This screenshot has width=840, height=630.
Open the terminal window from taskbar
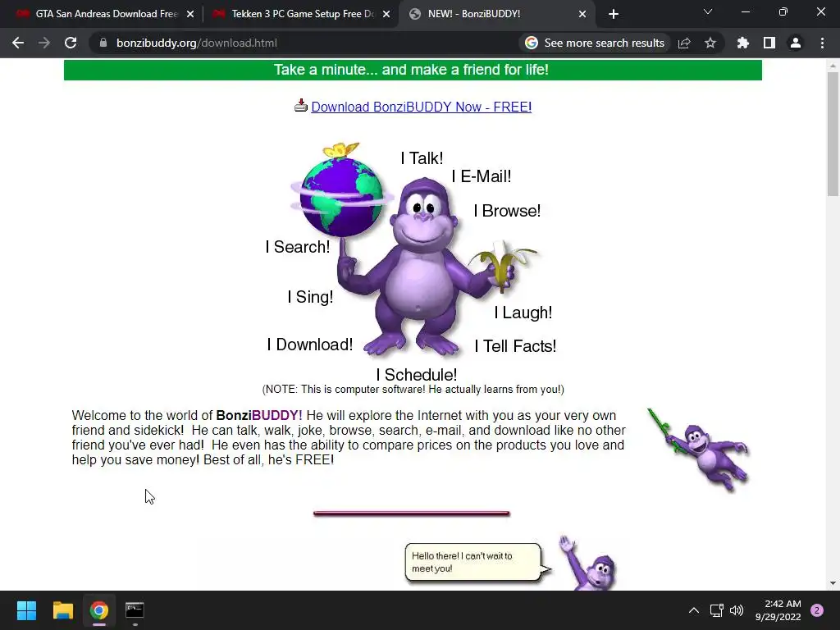tap(135, 610)
